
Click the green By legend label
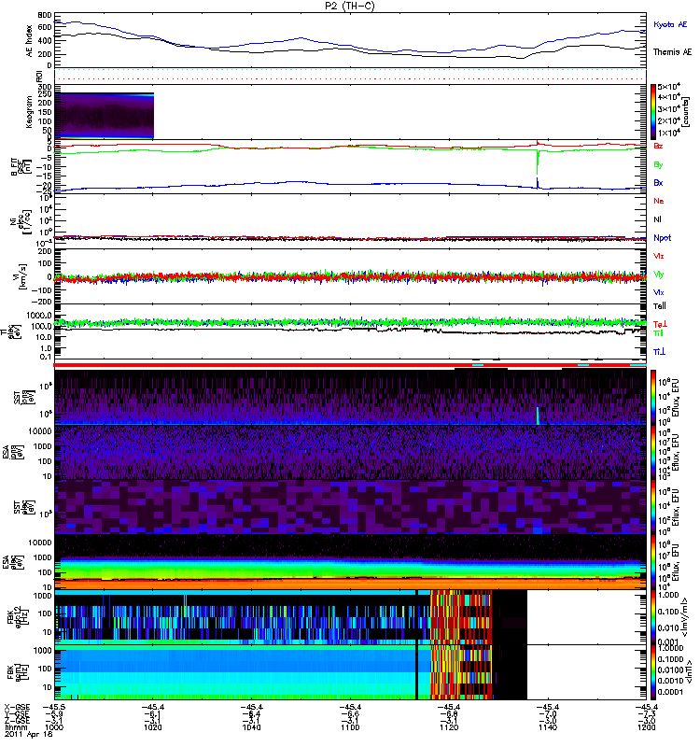(x=658, y=164)
